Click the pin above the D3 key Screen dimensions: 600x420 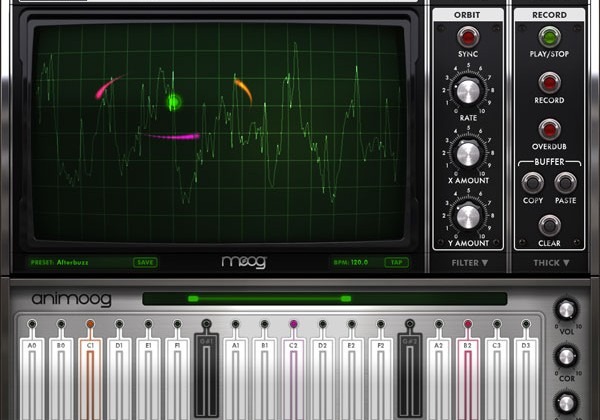coord(526,324)
